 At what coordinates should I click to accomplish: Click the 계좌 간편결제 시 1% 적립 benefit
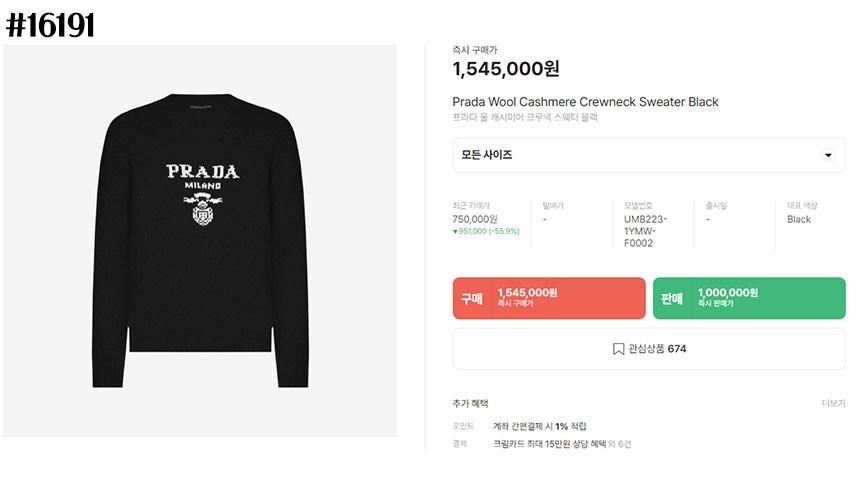point(540,426)
